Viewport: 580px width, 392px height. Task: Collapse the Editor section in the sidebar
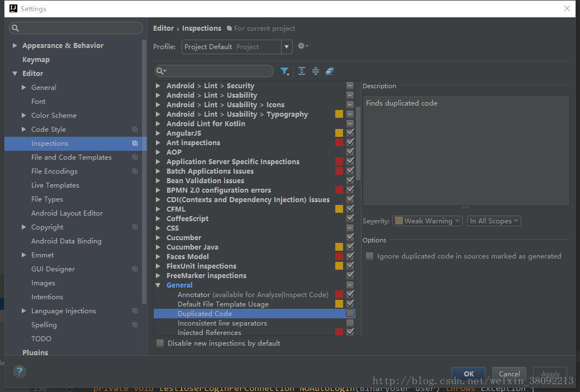(x=15, y=74)
